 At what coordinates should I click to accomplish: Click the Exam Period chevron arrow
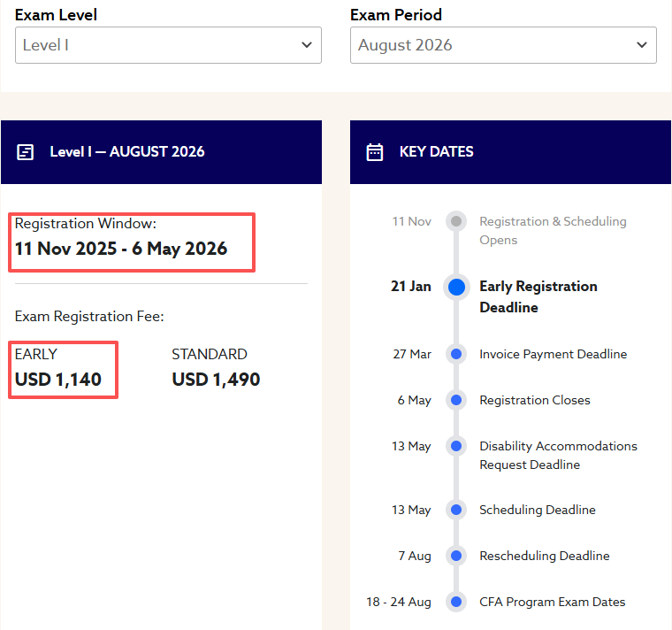642,45
